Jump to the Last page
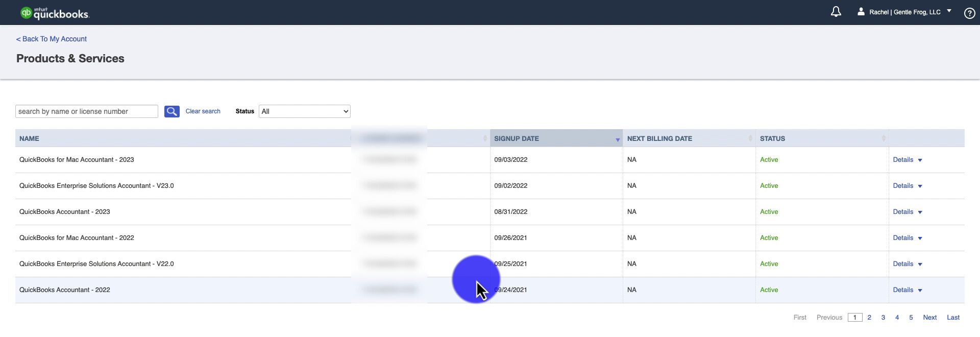The height and width of the screenshot is (337, 980). point(953,318)
